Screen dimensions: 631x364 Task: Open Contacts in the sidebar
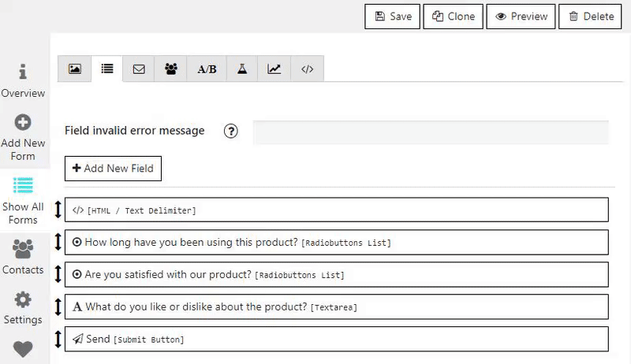[23, 257]
